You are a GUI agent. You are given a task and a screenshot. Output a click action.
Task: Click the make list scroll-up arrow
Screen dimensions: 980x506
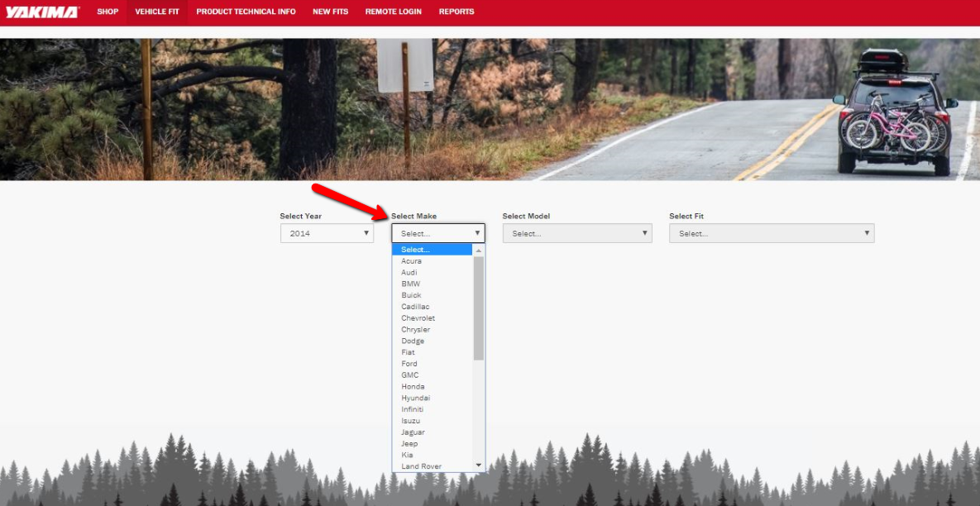(479, 250)
